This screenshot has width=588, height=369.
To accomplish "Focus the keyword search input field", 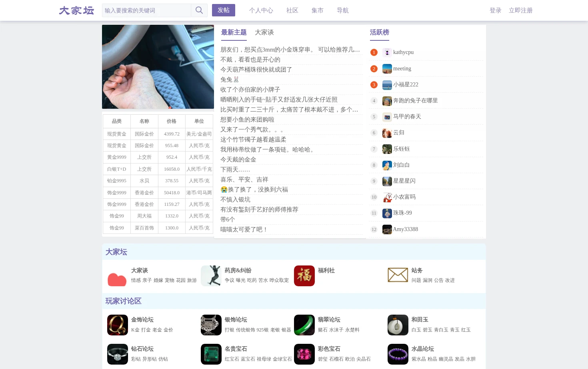I will [x=146, y=10].
